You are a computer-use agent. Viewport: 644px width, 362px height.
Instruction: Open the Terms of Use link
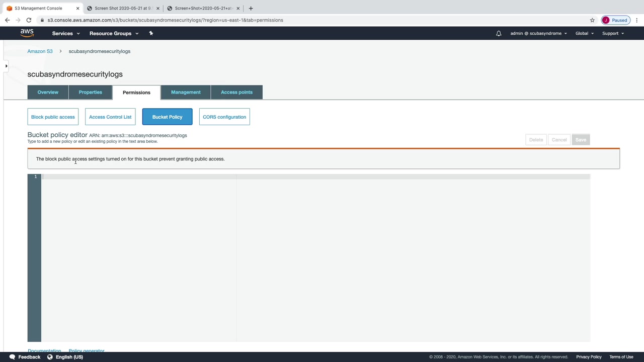pyautogui.click(x=621, y=357)
